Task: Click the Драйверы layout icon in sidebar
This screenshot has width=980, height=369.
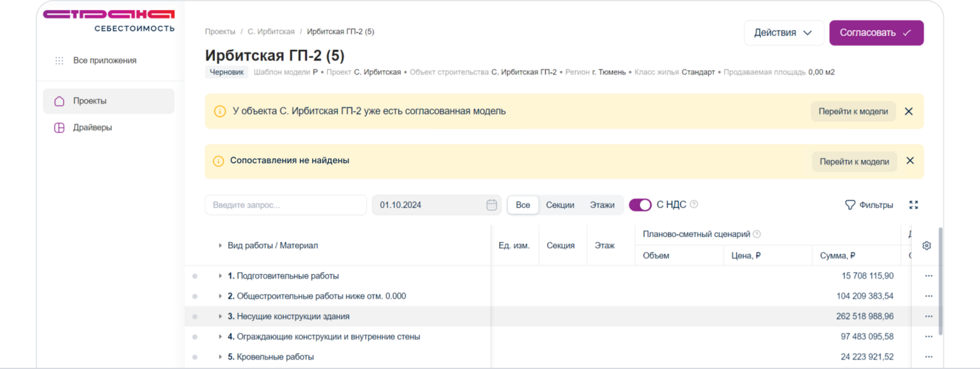Action: coord(59,128)
